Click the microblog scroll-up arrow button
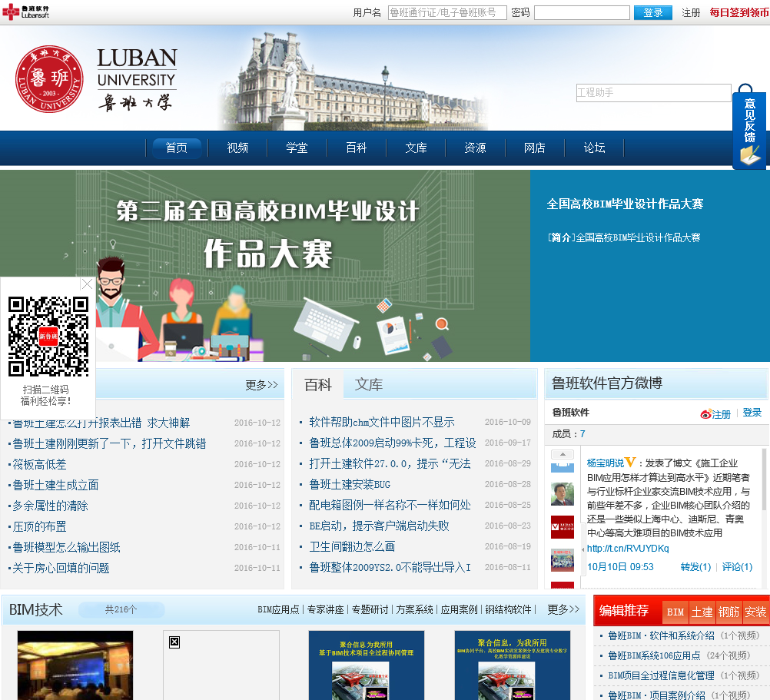 563,454
